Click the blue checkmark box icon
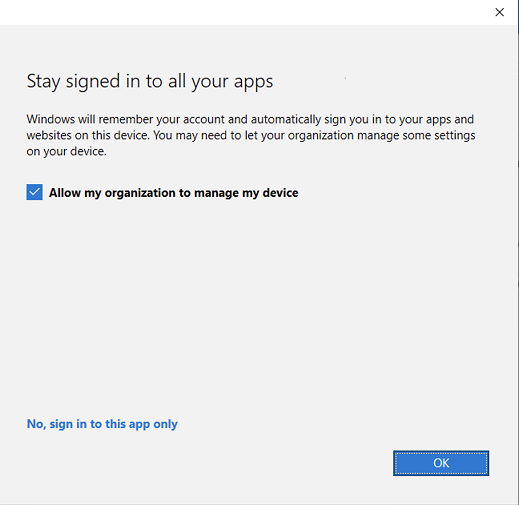The height and width of the screenshot is (505, 519). [34, 192]
